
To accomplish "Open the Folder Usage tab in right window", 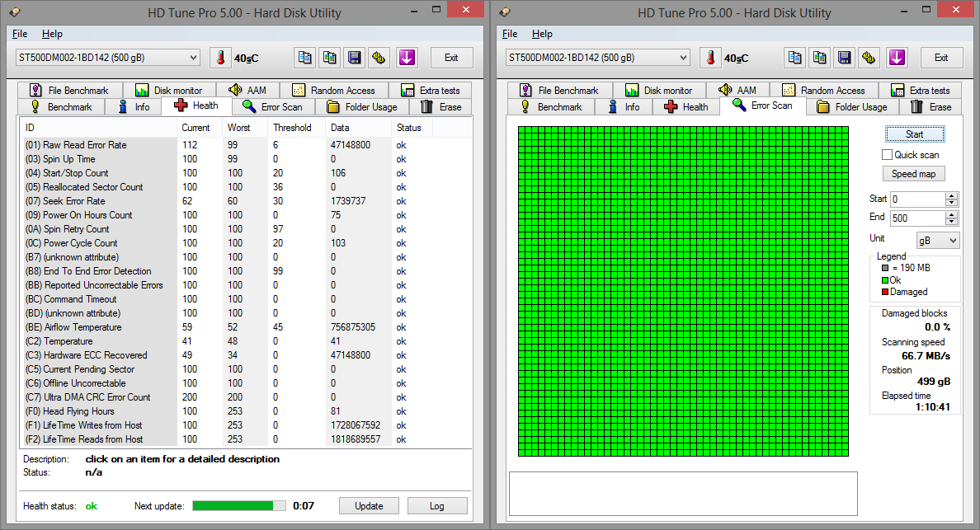I will pos(852,107).
